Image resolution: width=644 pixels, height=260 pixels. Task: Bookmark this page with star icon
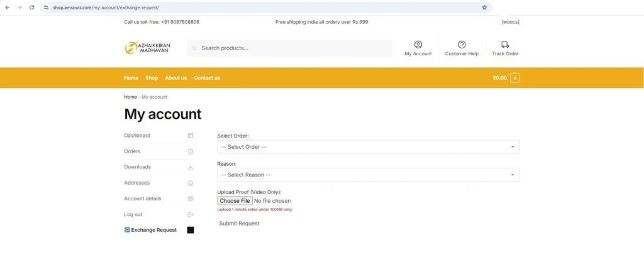click(484, 8)
